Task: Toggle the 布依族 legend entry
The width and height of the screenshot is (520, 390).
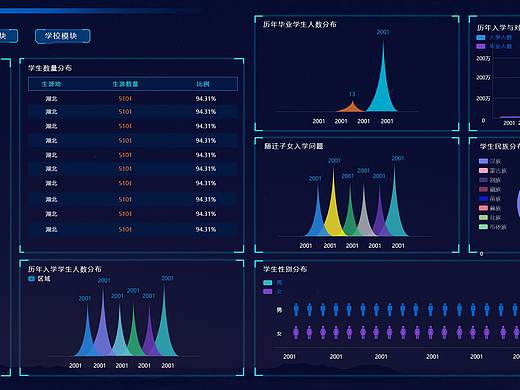Action: [x=492, y=227]
